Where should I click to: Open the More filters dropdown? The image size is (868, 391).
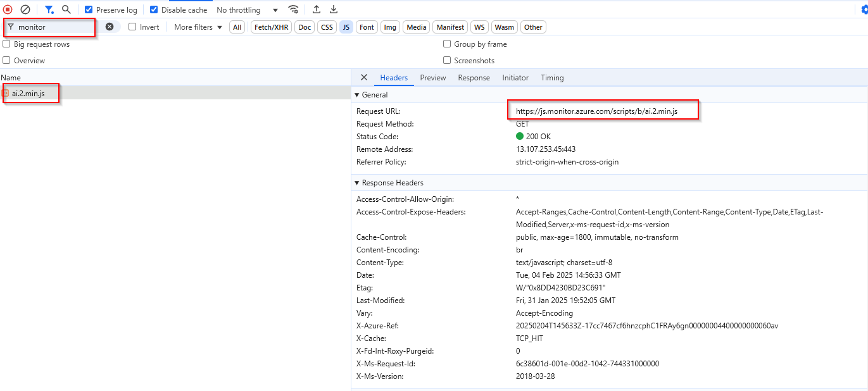click(198, 27)
